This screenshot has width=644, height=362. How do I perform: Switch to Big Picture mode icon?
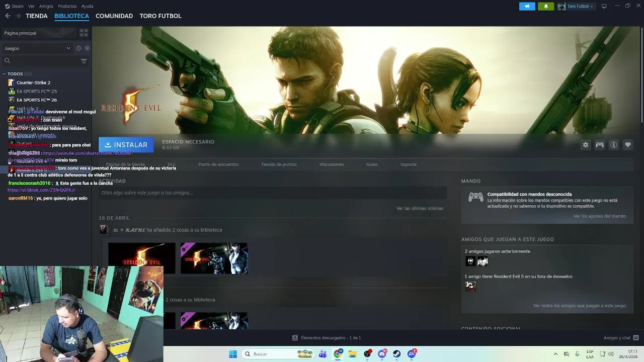pyautogui.click(x=604, y=6)
